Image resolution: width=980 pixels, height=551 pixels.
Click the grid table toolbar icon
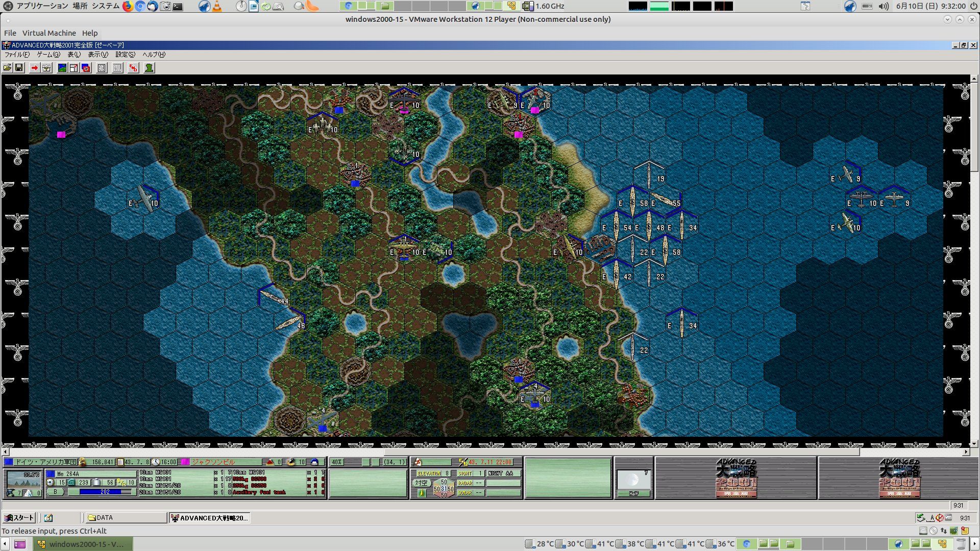102,68
